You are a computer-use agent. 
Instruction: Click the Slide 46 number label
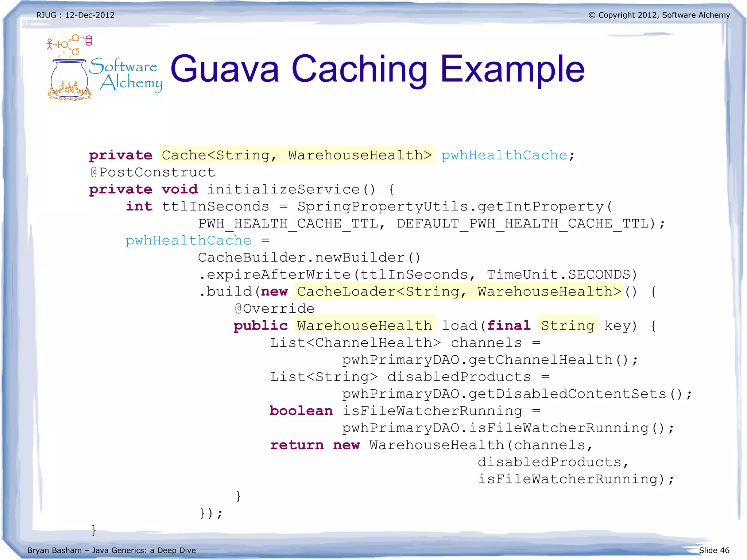(x=714, y=550)
